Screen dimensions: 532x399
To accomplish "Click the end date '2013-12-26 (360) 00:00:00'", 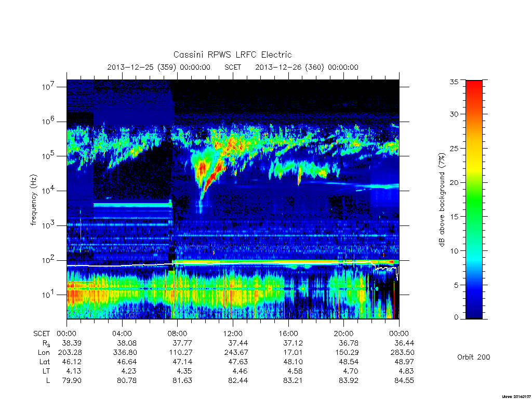I will click(x=307, y=67).
